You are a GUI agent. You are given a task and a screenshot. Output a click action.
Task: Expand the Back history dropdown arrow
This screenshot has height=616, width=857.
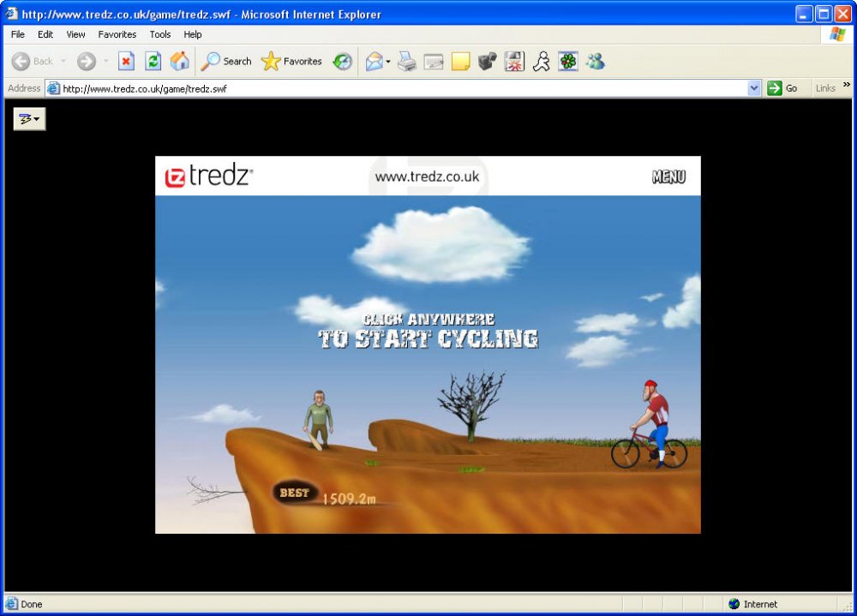63,61
